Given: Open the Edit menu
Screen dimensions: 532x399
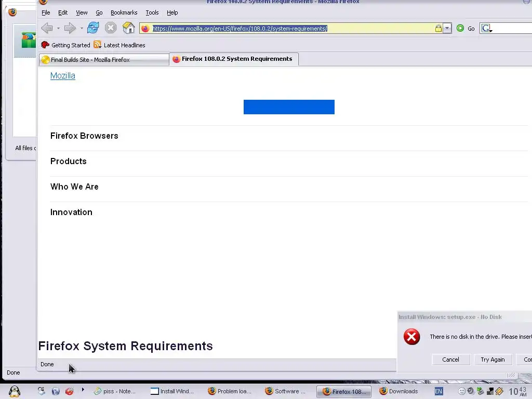Looking at the screenshot, I should pos(63,12).
